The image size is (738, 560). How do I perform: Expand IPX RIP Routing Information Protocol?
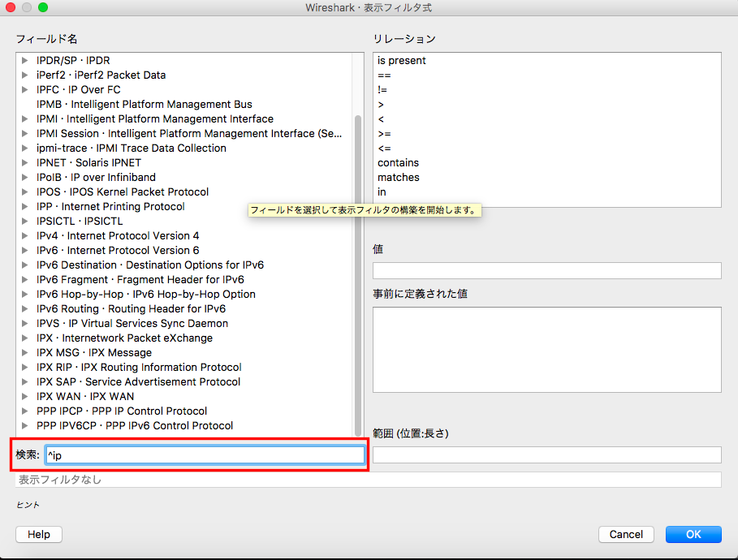25,367
